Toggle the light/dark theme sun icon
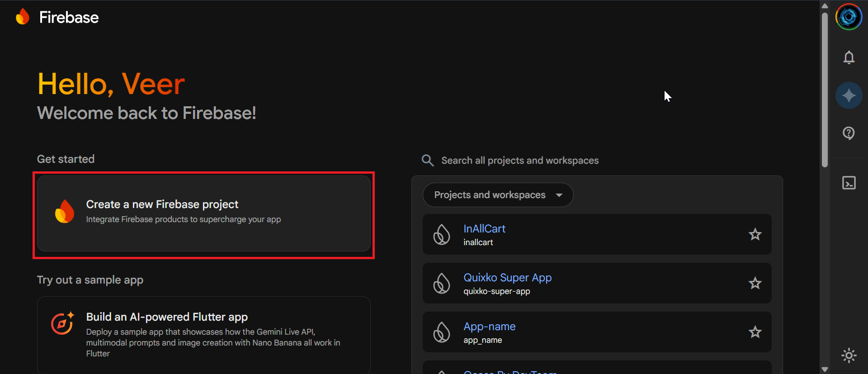Screen dimensions: 868x374 [x=849, y=355]
